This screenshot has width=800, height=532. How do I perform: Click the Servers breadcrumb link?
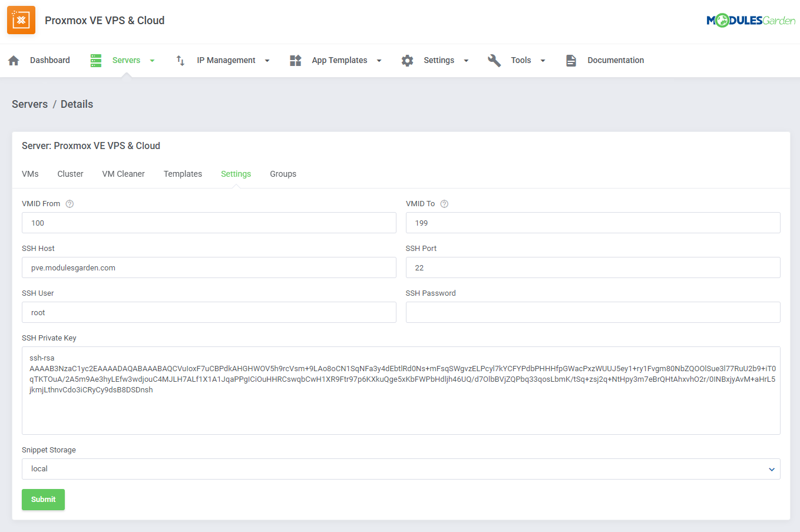29,104
